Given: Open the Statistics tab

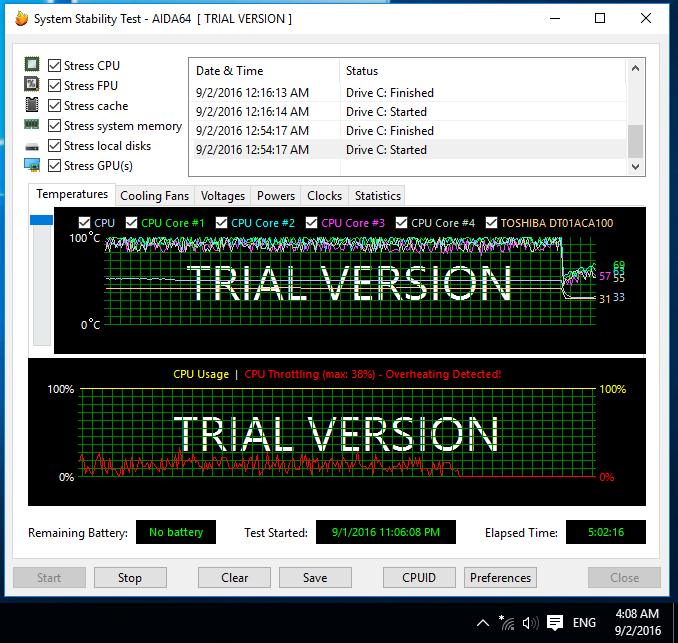Looking at the screenshot, I should 377,196.
